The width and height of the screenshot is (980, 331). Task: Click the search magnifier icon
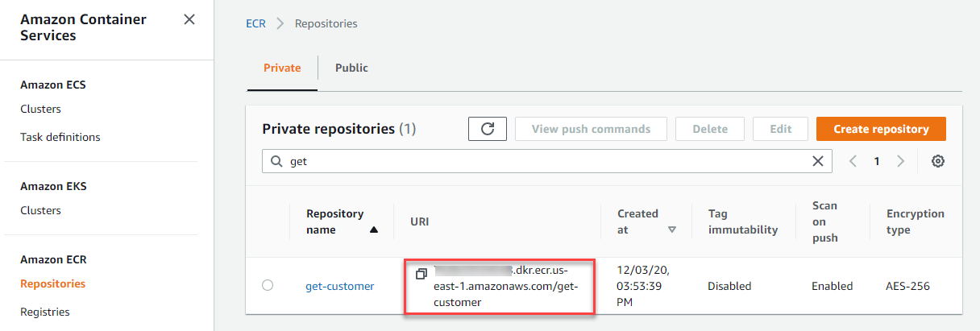pyautogui.click(x=277, y=161)
